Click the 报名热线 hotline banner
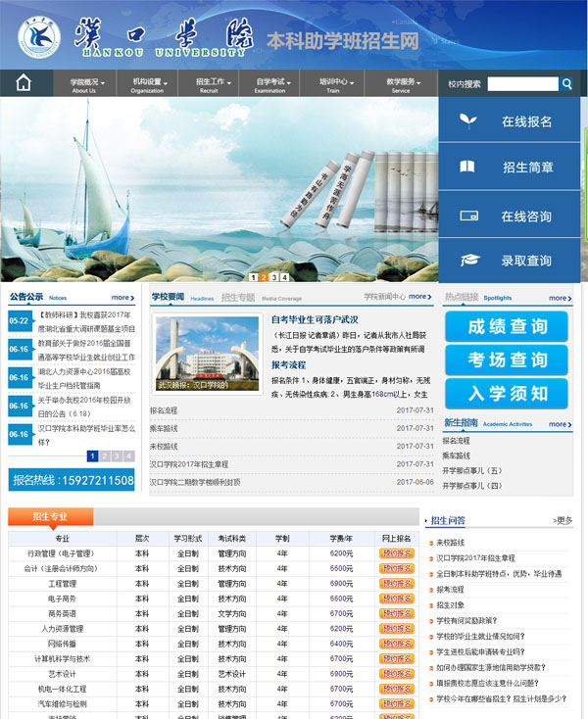The height and width of the screenshot is (719, 588). pos(72,480)
